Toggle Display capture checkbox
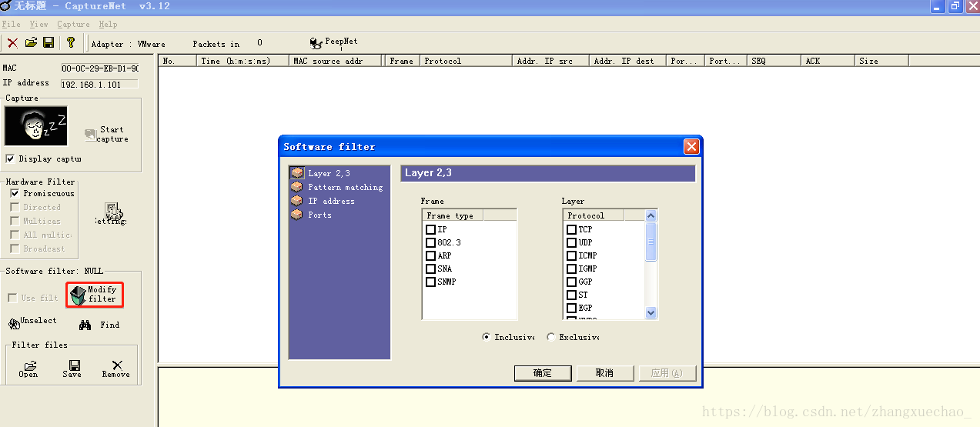Screen dimensions: 980x427 click(x=10, y=158)
